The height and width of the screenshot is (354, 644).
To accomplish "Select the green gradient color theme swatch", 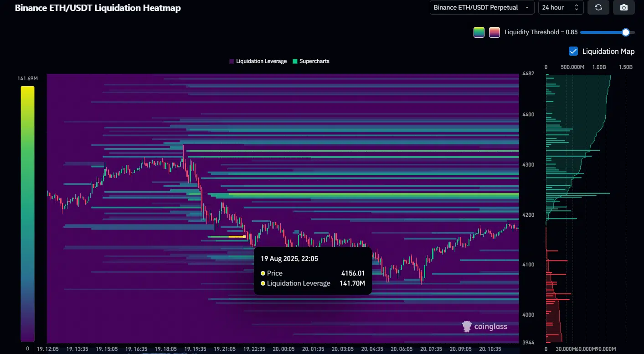I will [479, 32].
